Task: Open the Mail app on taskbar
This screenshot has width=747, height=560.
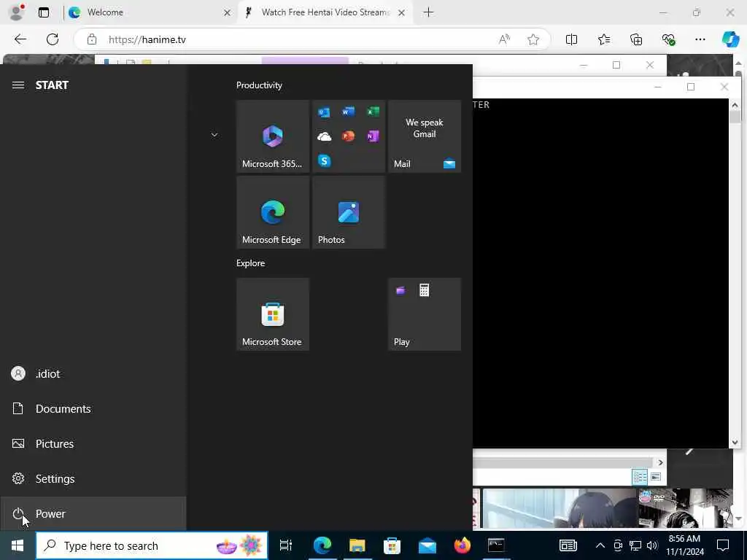Action: pos(427,545)
